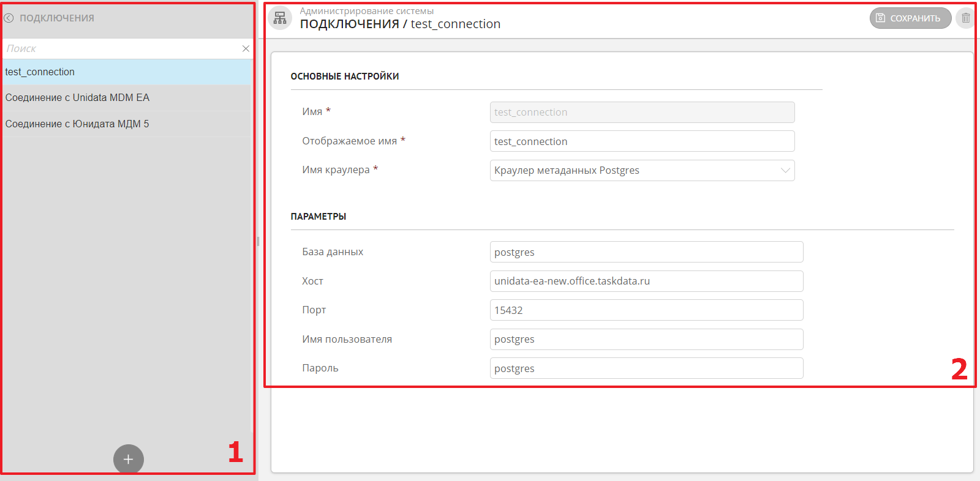Image resolution: width=980 pixels, height=481 pixels.
Task: Click the disabled Имя field
Action: (642, 113)
